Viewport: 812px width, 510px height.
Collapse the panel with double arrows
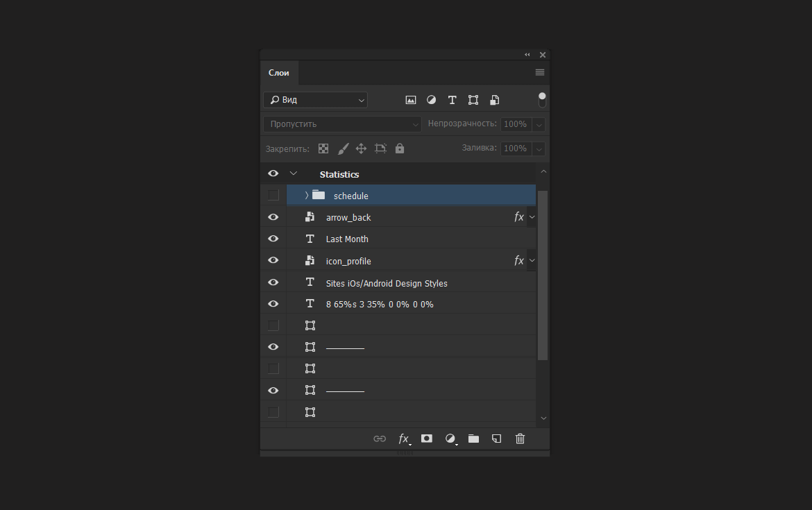527,54
